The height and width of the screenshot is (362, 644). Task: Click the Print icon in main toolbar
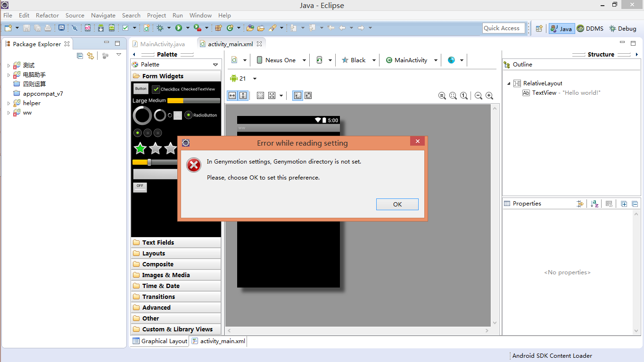pyautogui.click(x=48, y=28)
